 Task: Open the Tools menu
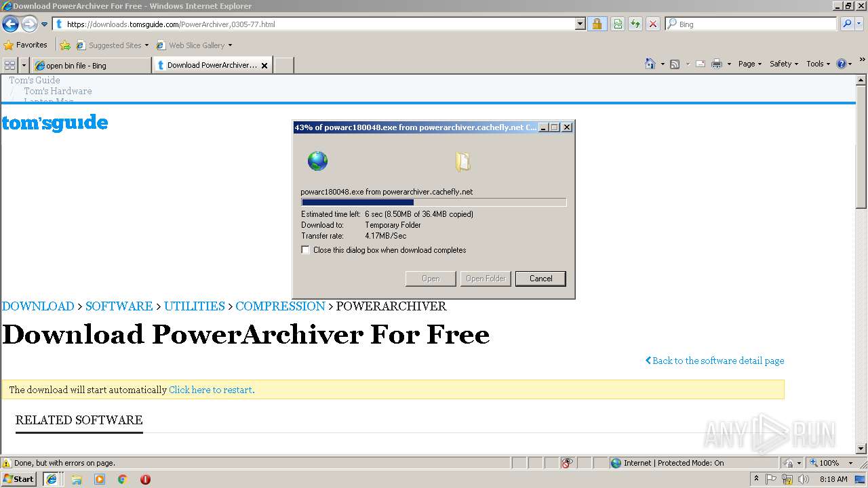(x=818, y=64)
